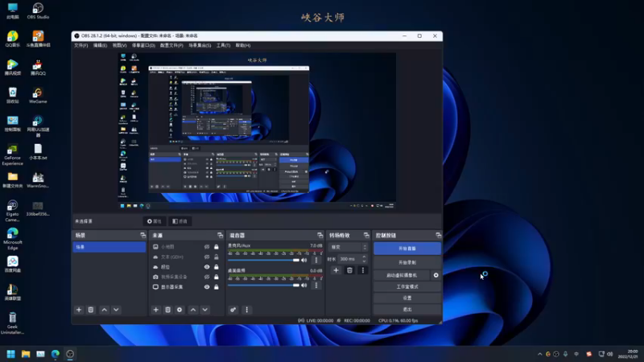The height and width of the screenshot is (362, 644).
Task: Open GeForce Experience desktop icon
Action: (x=12, y=154)
